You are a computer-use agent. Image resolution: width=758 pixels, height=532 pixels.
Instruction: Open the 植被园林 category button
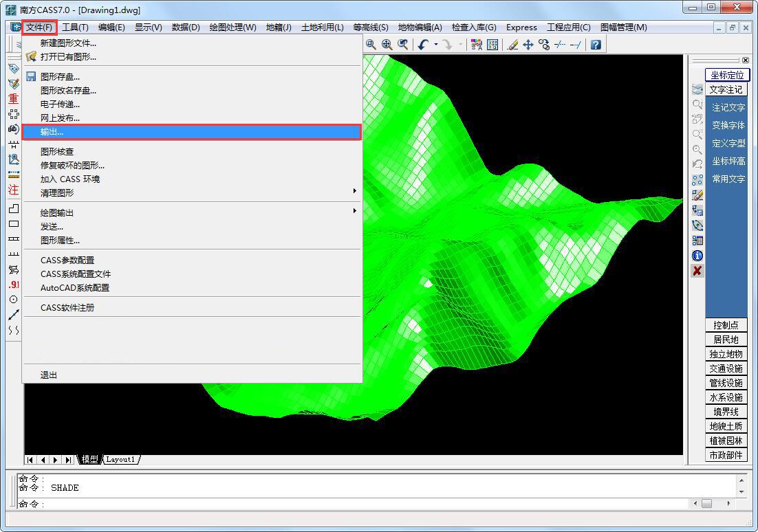[726, 441]
